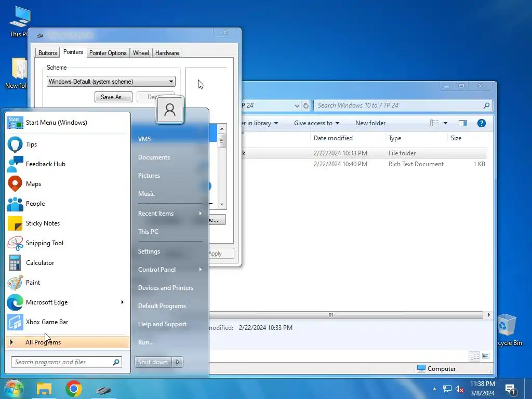
Task: Launch Microsoft Edge
Action: point(15,302)
